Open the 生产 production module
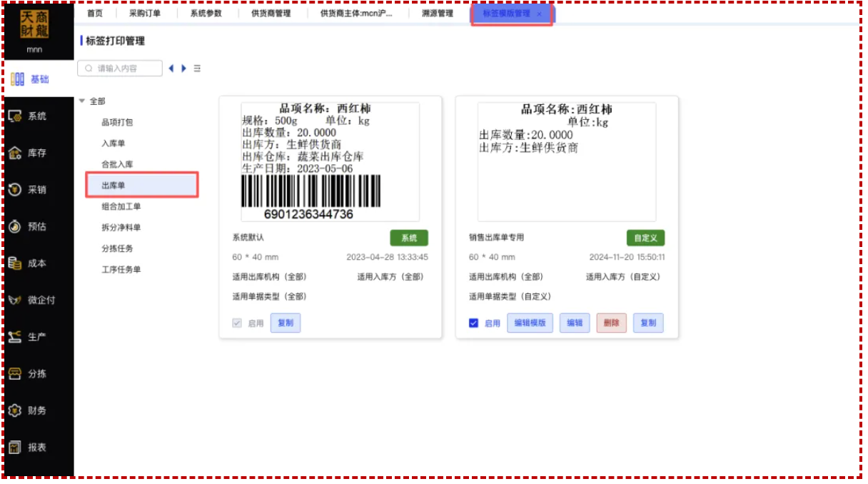This screenshot has width=868, height=484. click(x=29, y=337)
